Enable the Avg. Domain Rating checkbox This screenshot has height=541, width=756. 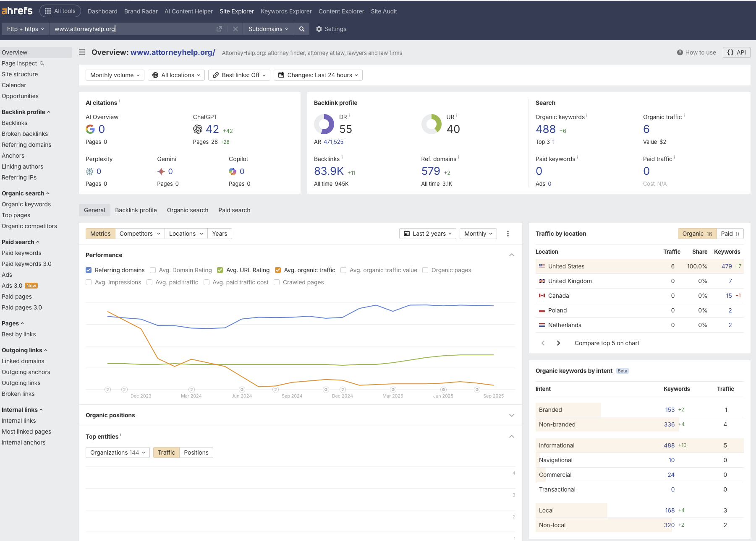(152, 270)
